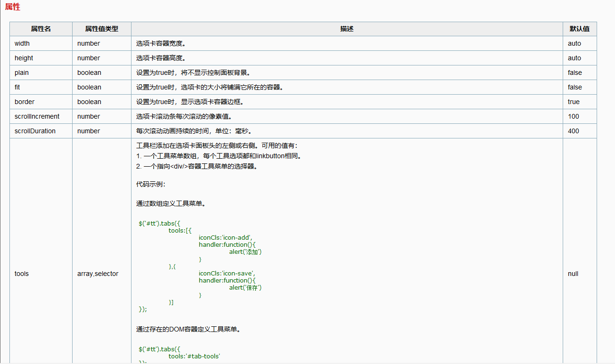The width and height of the screenshot is (615, 364).
Task: Select the scrollDuration default value 400
Action: click(x=572, y=131)
